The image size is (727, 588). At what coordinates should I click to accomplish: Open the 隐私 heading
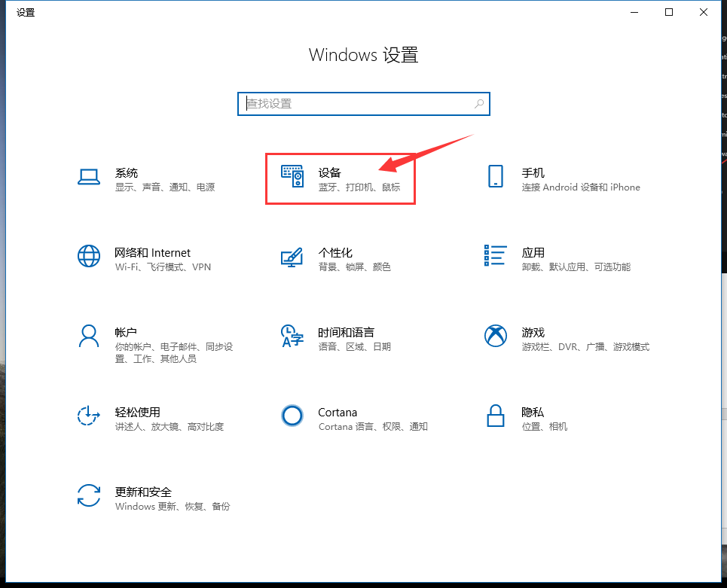click(x=533, y=412)
